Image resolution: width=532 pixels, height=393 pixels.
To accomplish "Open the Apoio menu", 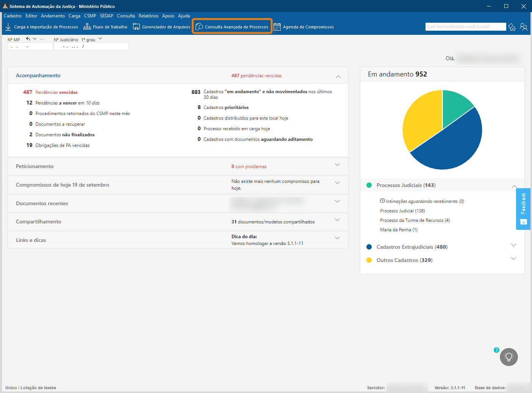I will pos(168,16).
